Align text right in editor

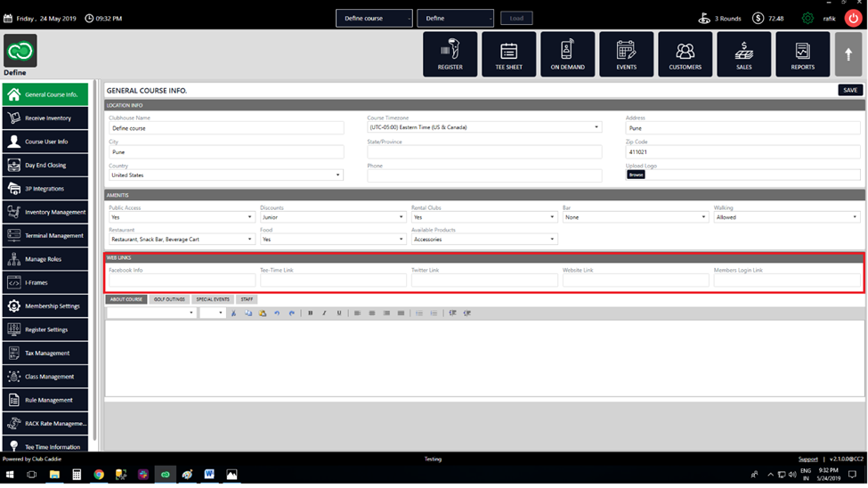pyautogui.click(x=386, y=313)
